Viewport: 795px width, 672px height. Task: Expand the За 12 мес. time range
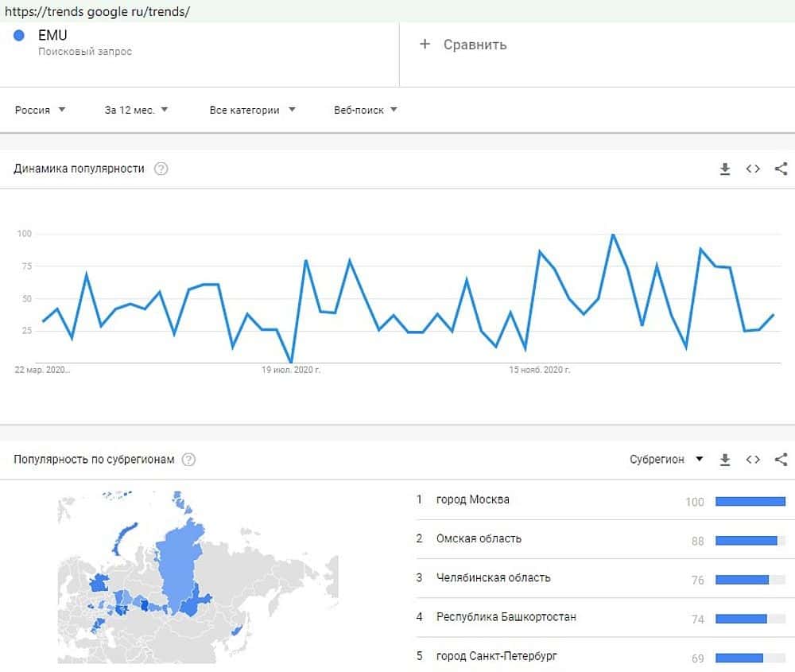[136, 110]
